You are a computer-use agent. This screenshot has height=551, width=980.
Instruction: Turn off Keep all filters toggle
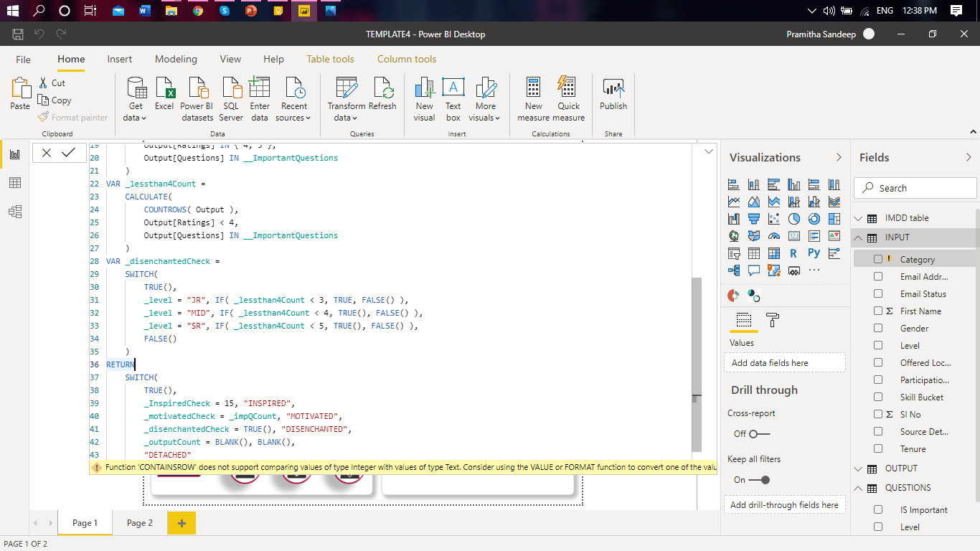pyautogui.click(x=760, y=480)
